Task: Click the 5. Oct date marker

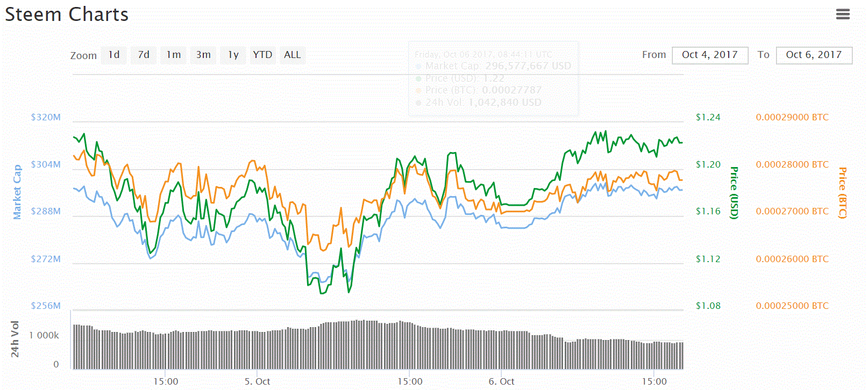Action: (x=257, y=381)
